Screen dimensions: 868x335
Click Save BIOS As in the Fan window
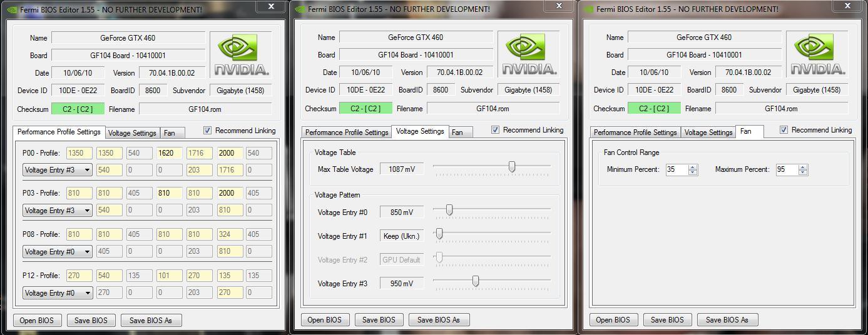tap(727, 320)
